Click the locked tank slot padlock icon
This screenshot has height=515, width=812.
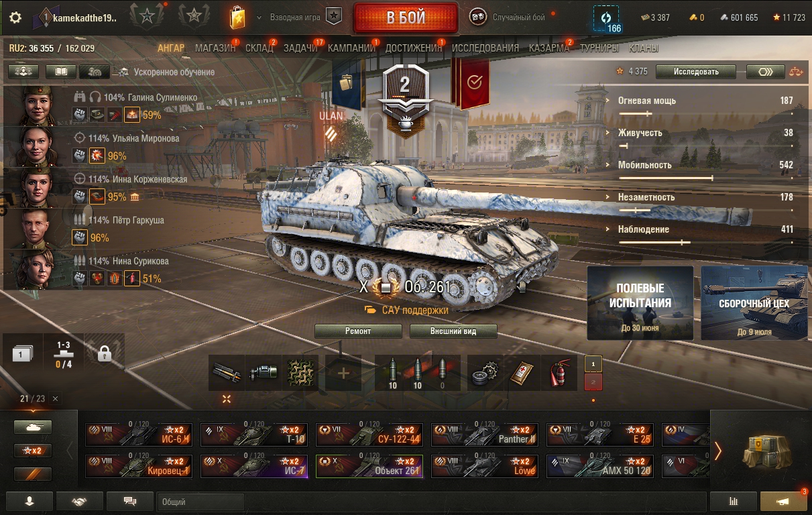point(104,354)
